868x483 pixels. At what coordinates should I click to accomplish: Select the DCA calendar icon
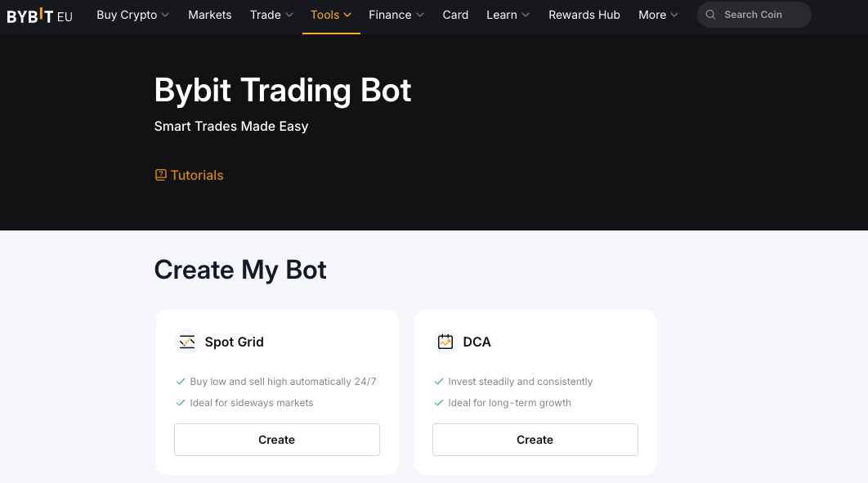[445, 341]
